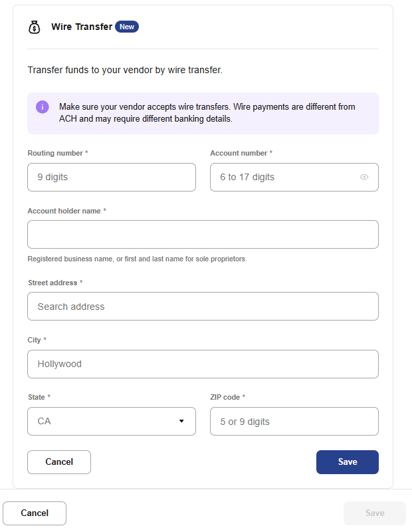
Task: Click the Street address search box
Action: 203,307
